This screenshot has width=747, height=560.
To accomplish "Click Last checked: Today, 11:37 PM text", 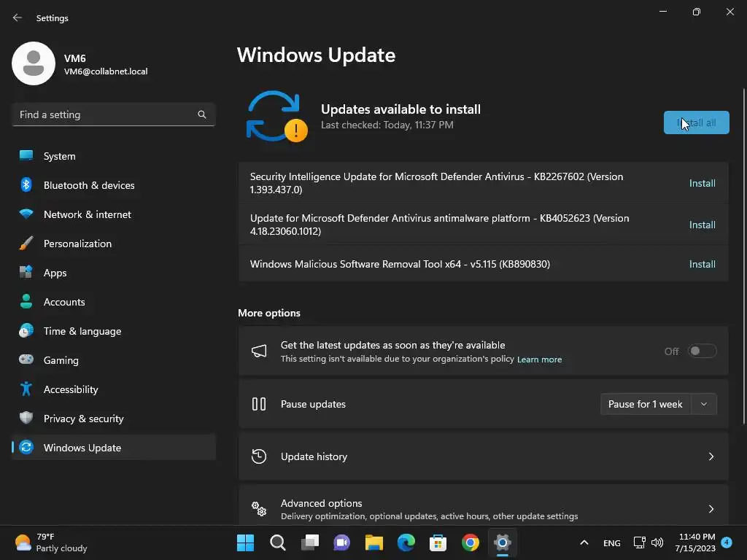I will point(387,125).
